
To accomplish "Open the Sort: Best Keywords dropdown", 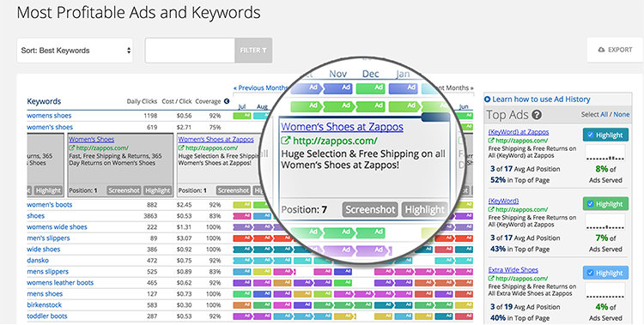I will (x=75, y=51).
